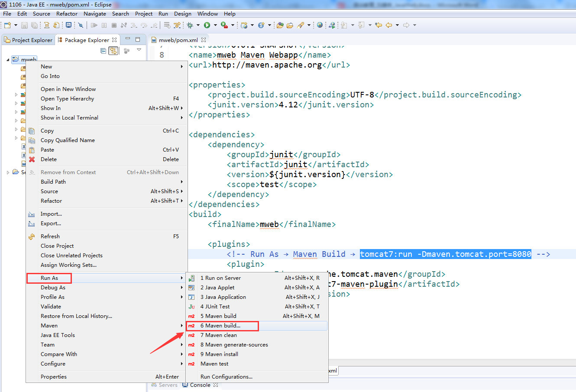Click Collapse All in Package Explorer

click(103, 51)
